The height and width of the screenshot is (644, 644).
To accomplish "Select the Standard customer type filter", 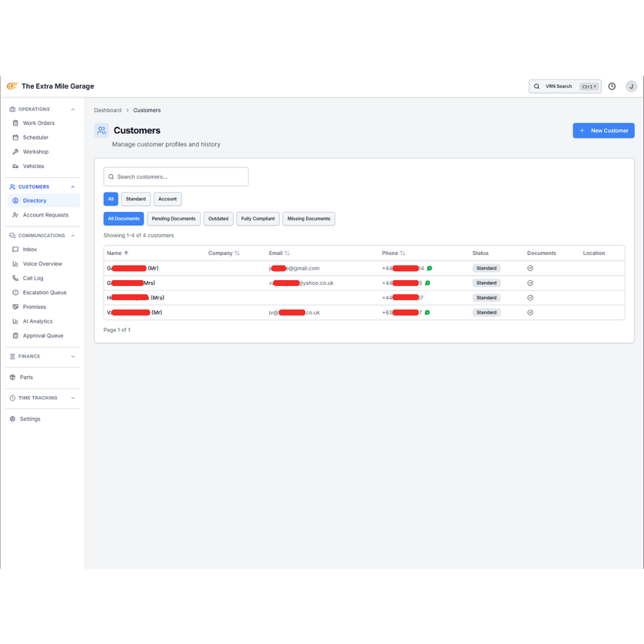I will pyautogui.click(x=136, y=199).
